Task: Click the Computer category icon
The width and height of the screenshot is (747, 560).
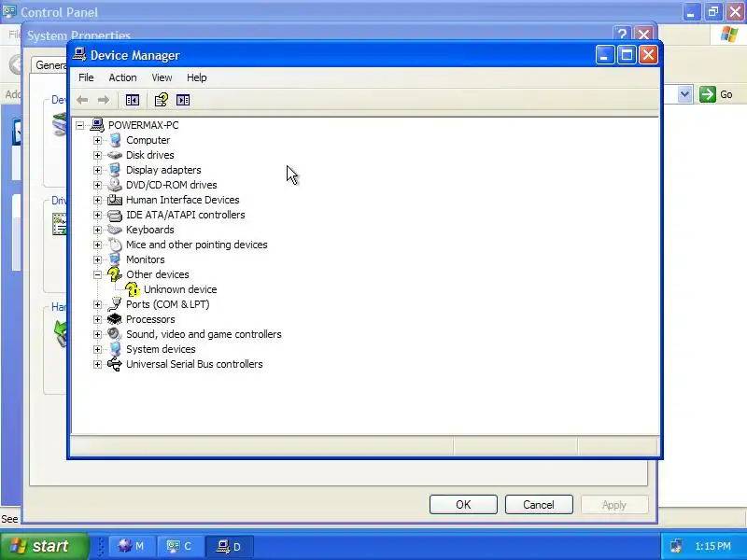Action: tap(115, 140)
